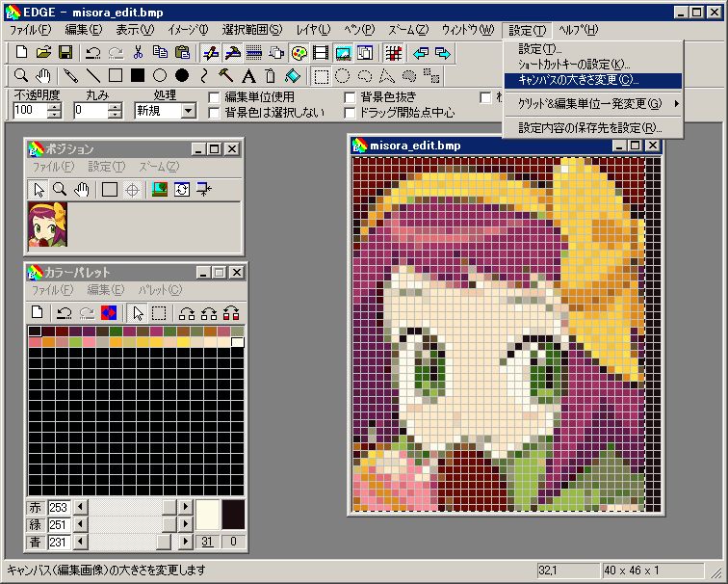This screenshot has width=728, height=584.
Task: Pick the first black palette swatch
Action: click(x=35, y=332)
